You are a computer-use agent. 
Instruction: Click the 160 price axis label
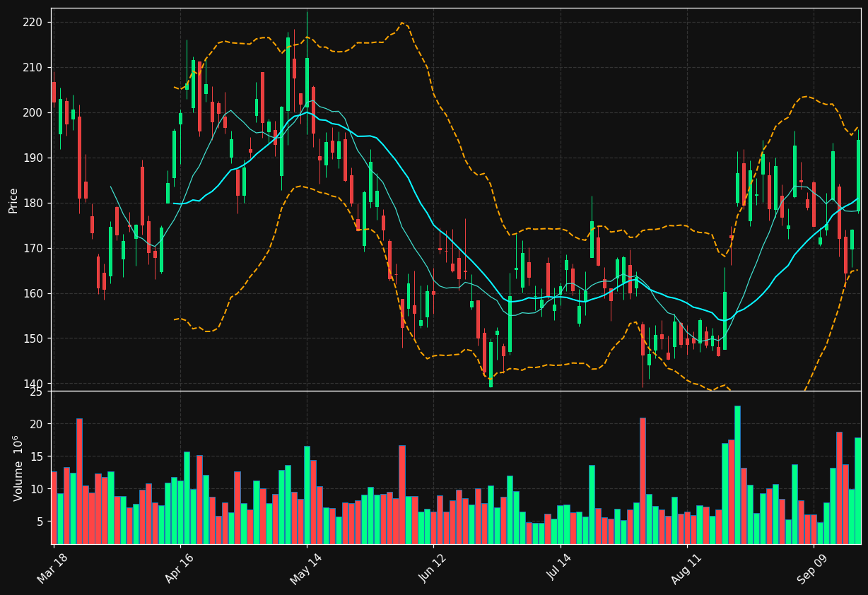click(x=33, y=293)
